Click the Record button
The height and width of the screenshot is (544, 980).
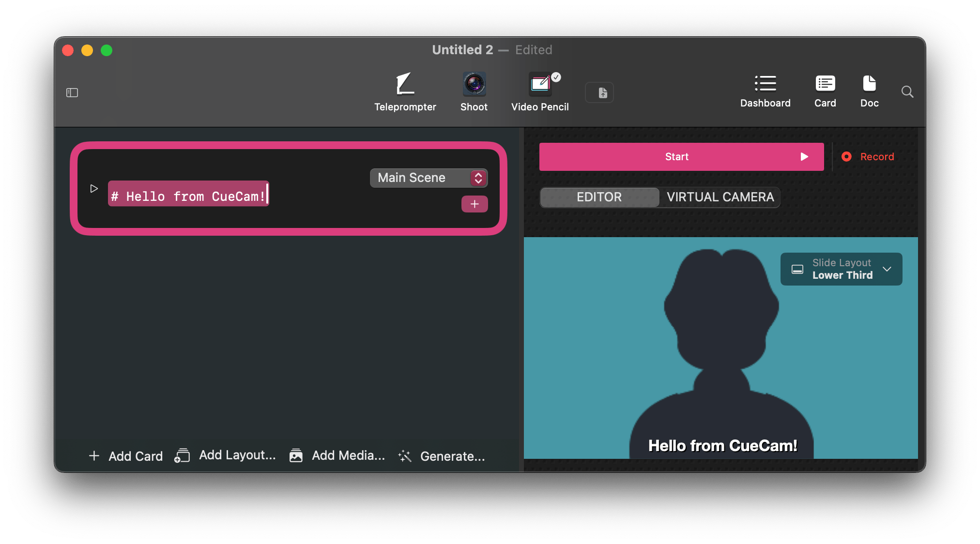coord(868,157)
